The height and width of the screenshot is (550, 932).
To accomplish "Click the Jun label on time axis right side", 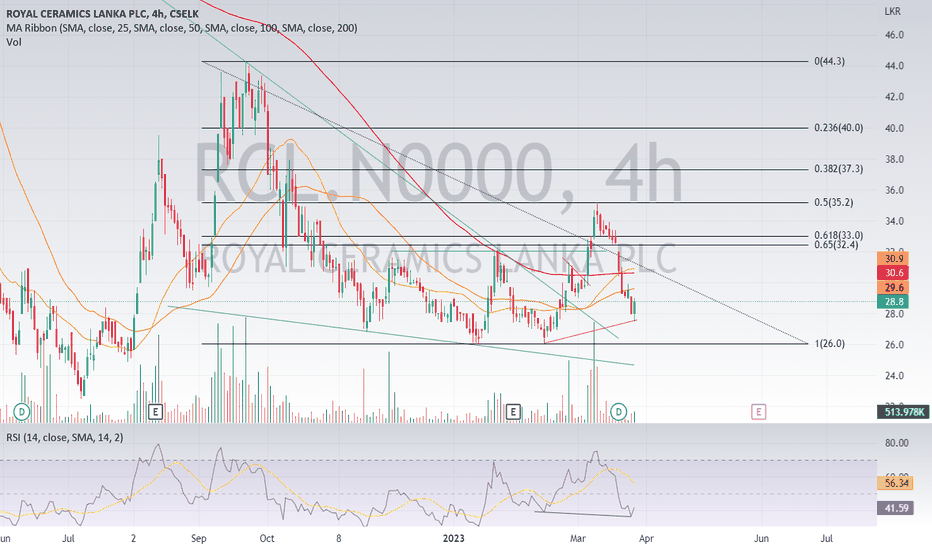I will (x=761, y=539).
